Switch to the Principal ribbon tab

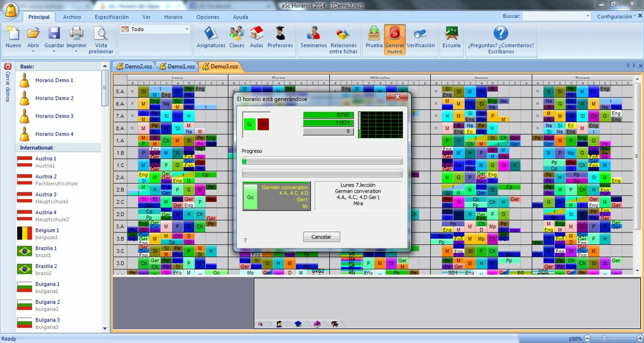point(39,17)
